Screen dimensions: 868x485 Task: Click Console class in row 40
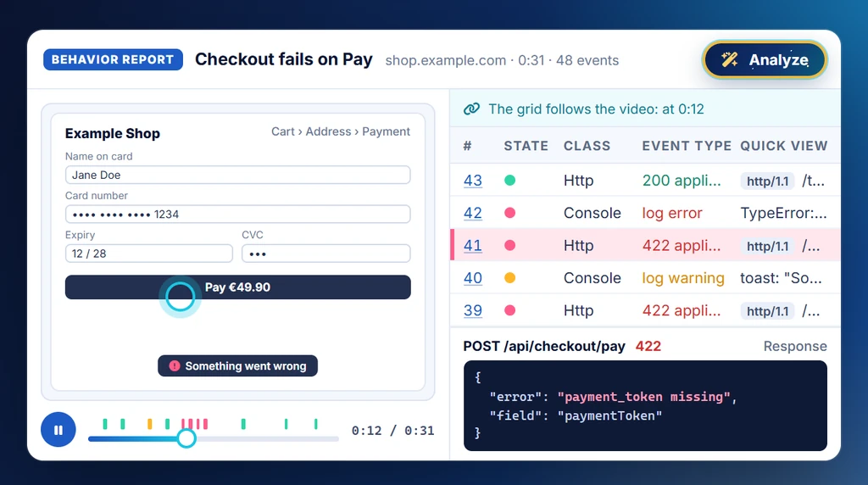(593, 278)
